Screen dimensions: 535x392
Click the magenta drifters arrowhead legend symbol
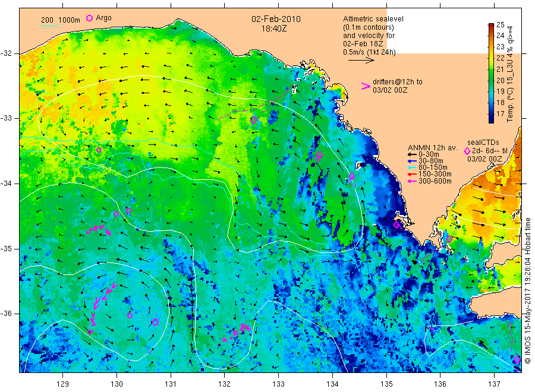(x=366, y=86)
